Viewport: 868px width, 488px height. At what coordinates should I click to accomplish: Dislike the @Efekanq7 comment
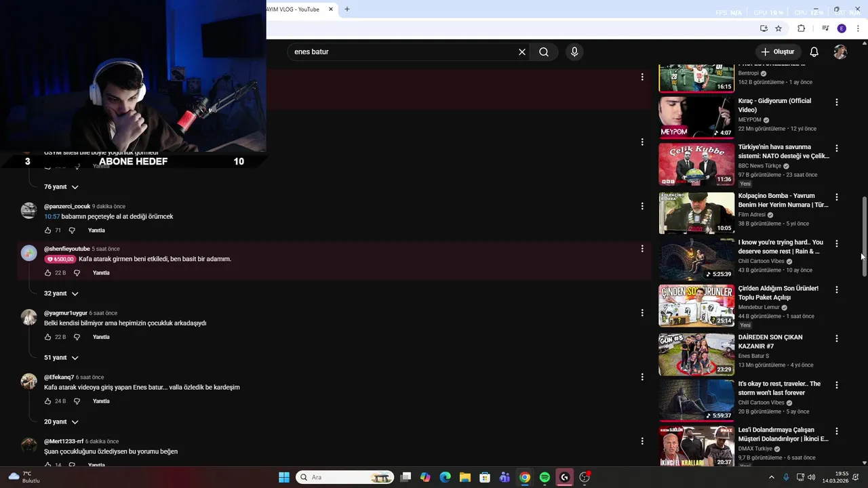[x=77, y=401]
